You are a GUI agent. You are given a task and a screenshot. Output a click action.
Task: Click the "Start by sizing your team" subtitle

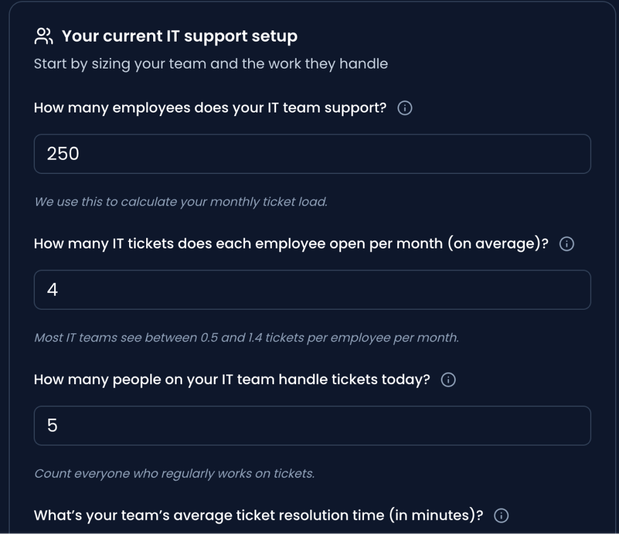pos(210,64)
